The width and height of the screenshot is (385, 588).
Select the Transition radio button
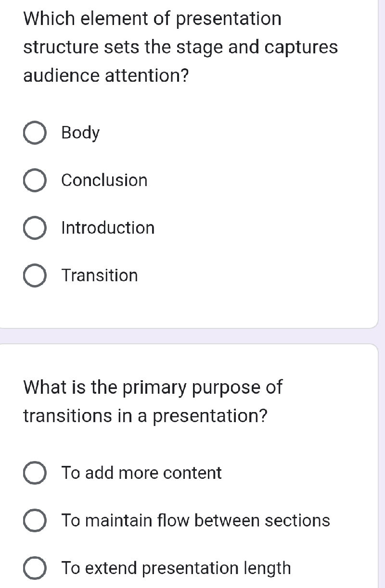pos(34,275)
